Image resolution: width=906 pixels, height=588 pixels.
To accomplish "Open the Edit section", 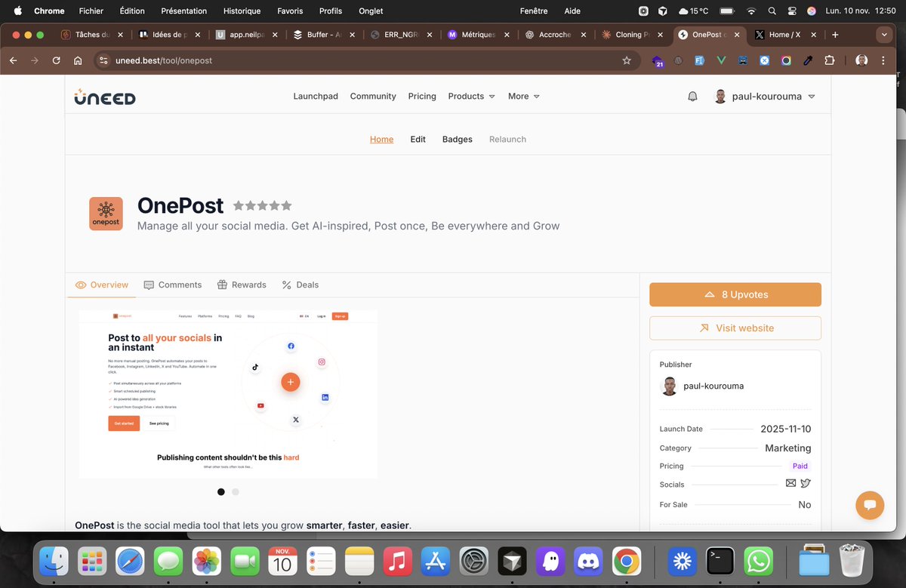I will click(x=418, y=140).
